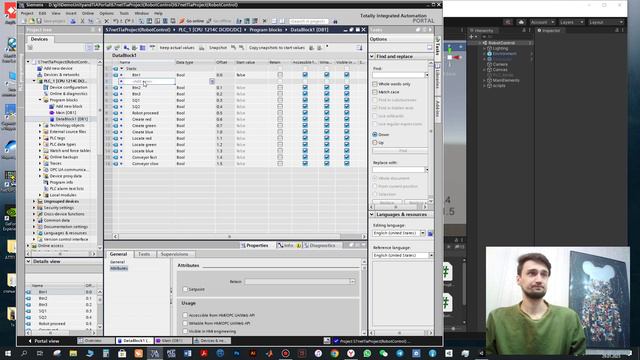Select Attributes in properties navigation
This screenshot has width=640, height=360.
click(x=119, y=268)
